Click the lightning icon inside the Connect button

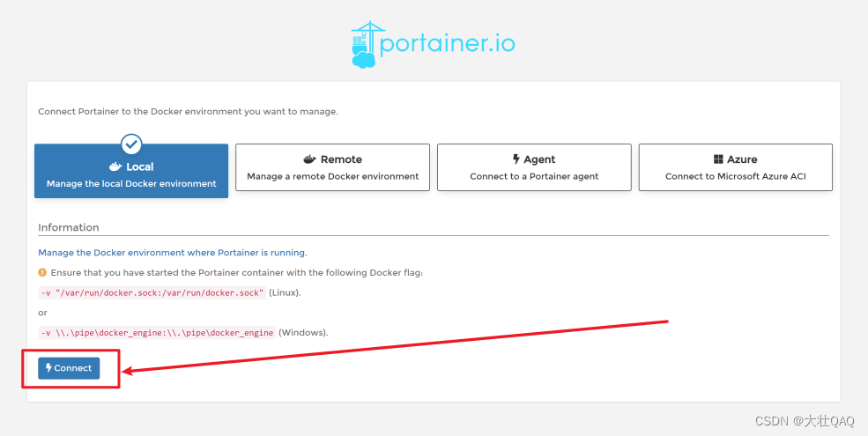tap(48, 368)
